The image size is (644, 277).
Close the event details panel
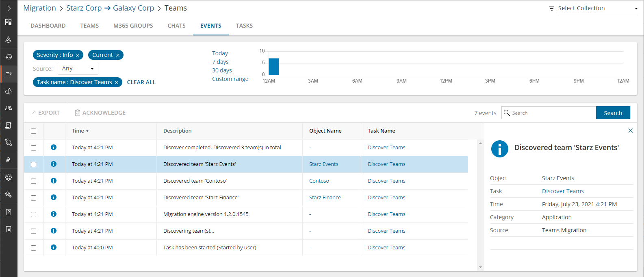coord(630,131)
